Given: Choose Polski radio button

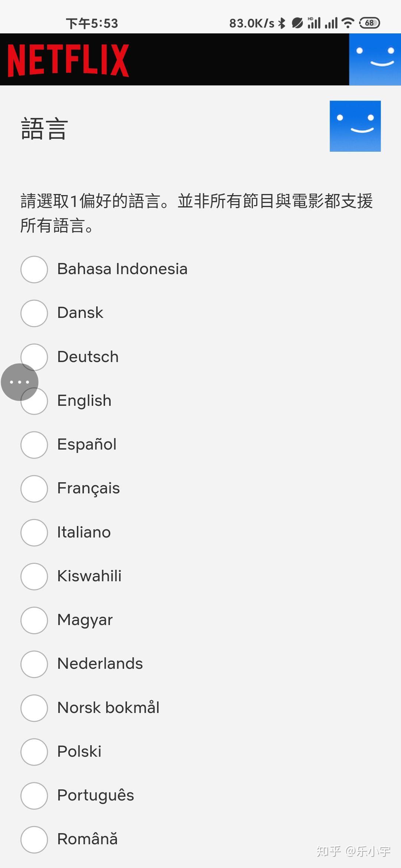Looking at the screenshot, I should coord(34,752).
